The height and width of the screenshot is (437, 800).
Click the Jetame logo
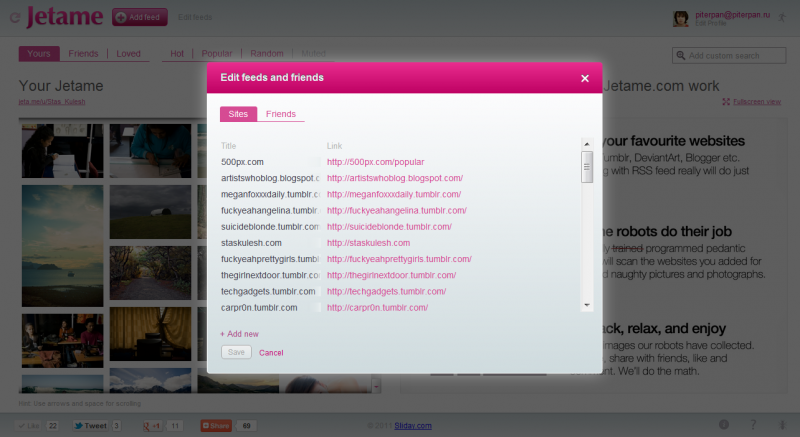[x=65, y=17]
